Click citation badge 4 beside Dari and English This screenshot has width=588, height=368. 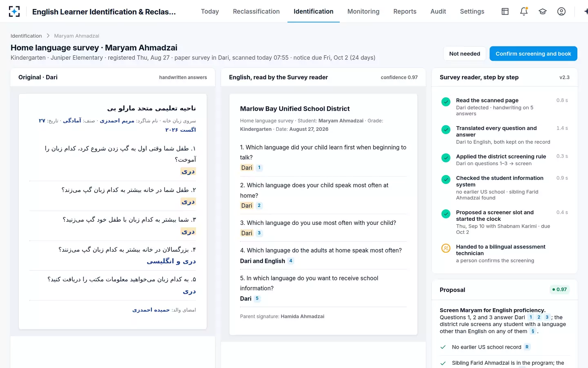pos(291,261)
